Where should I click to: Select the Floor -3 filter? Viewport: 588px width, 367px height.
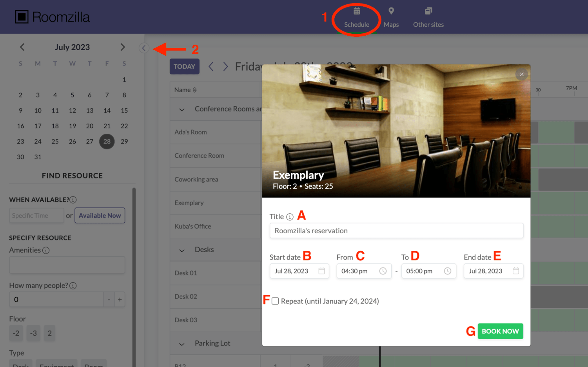click(x=33, y=333)
